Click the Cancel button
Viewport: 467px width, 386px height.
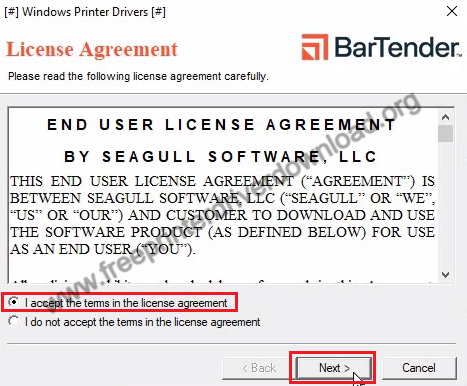tap(419, 368)
